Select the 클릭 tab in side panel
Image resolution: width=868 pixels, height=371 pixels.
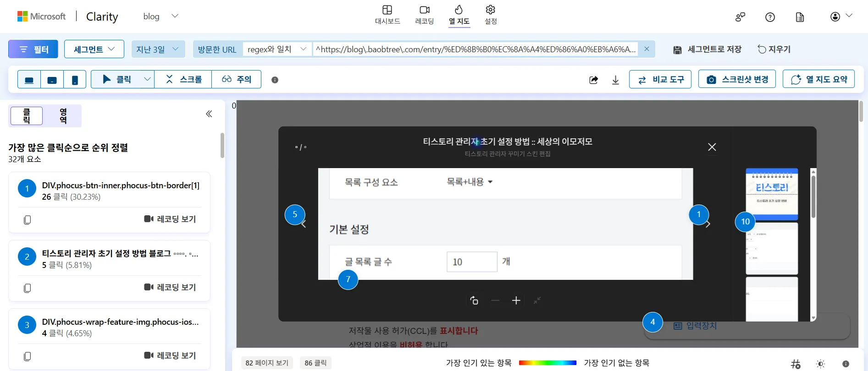[x=27, y=116]
